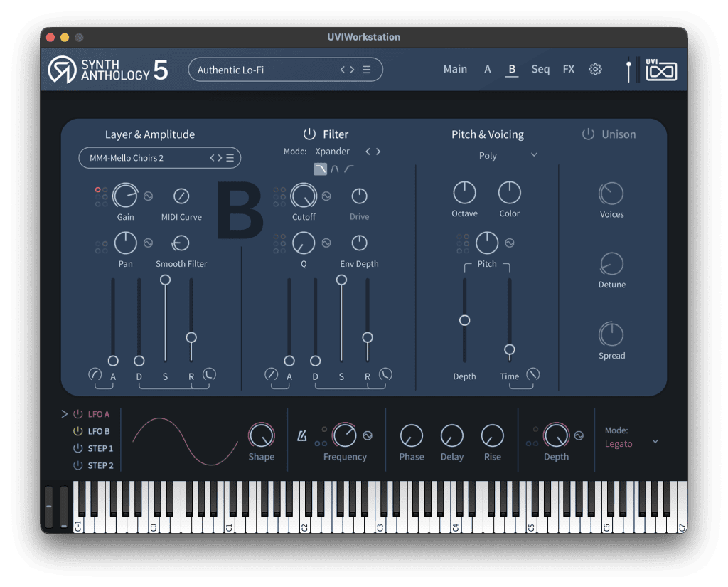Viewport: 728px width, 587px height.
Task: Click the Synth Anthology 5 logo
Action: tap(108, 70)
